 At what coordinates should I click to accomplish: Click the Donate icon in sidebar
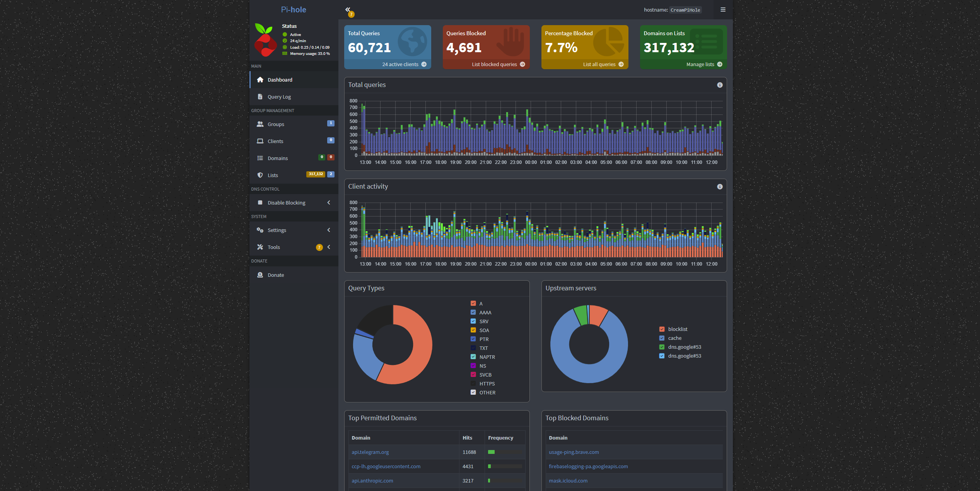coord(260,275)
